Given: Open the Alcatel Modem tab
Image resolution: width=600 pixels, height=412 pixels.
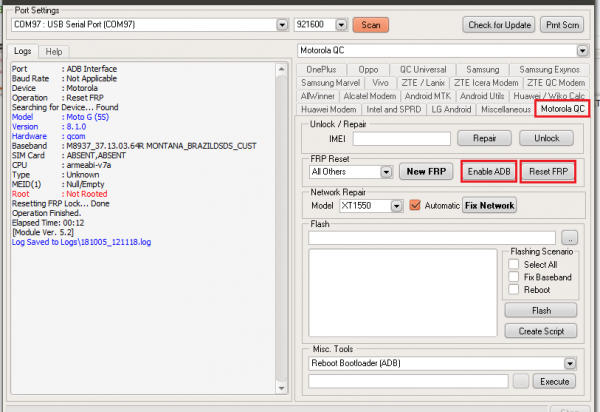Looking at the screenshot, I should [370, 96].
